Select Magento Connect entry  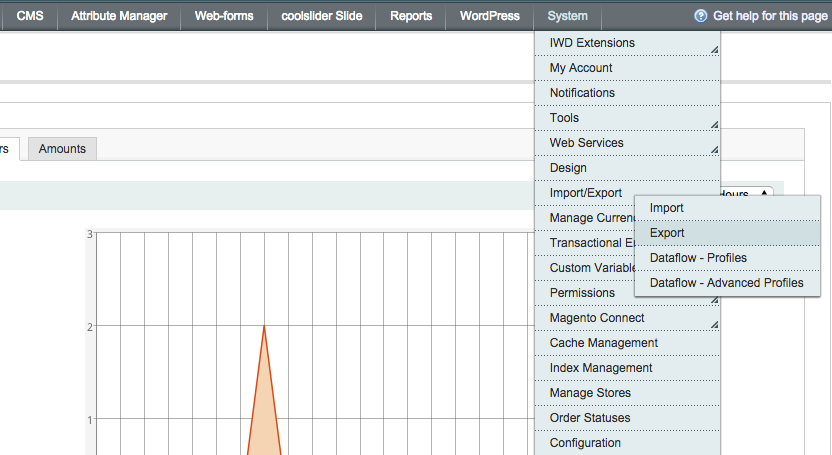pyautogui.click(x=627, y=318)
